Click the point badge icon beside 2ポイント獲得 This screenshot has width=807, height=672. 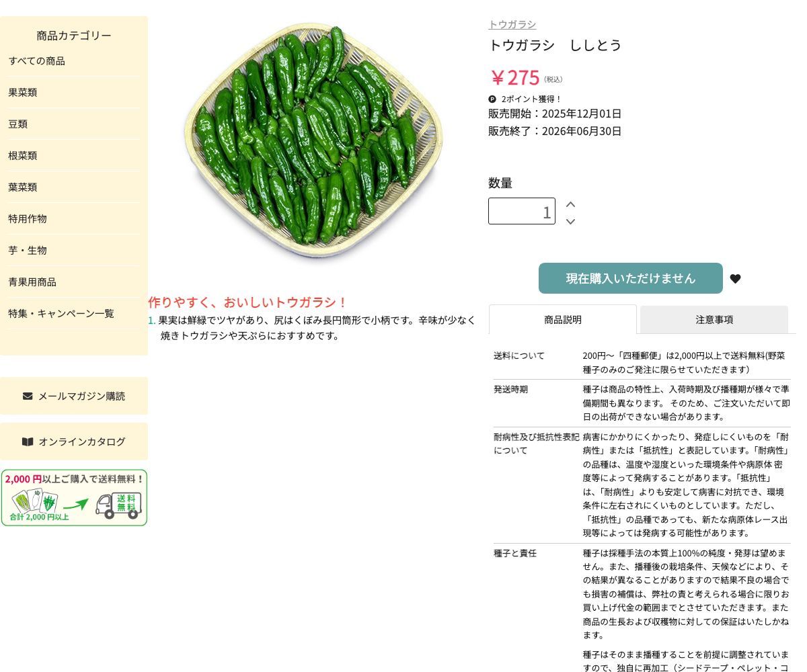(x=492, y=99)
